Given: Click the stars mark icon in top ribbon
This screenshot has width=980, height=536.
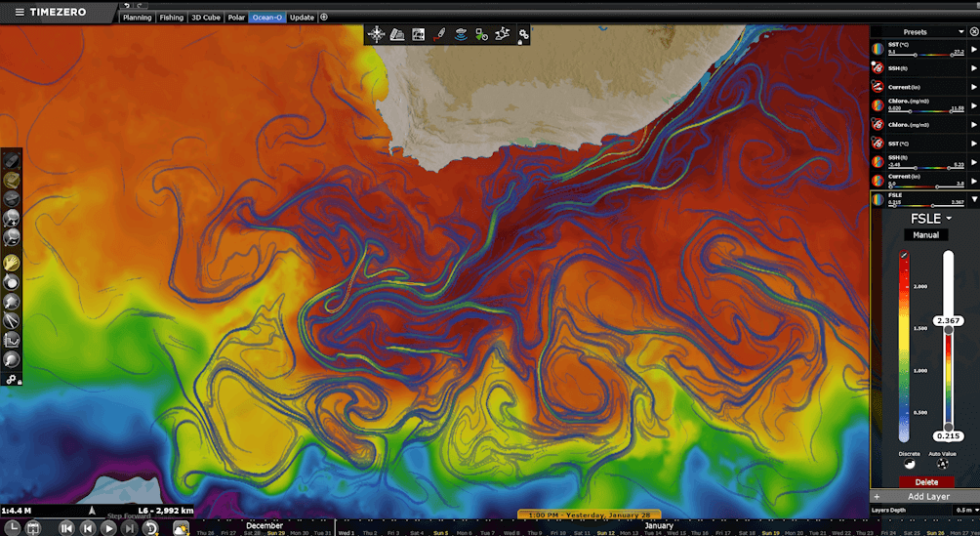Looking at the screenshot, I should click(503, 34).
